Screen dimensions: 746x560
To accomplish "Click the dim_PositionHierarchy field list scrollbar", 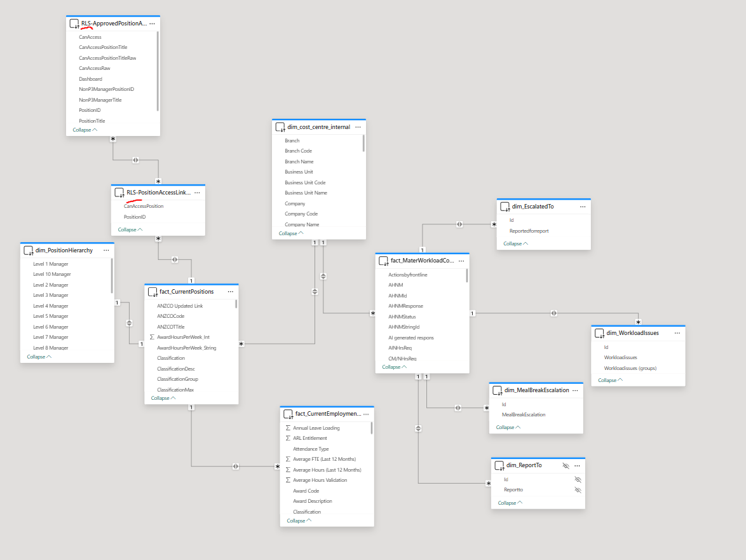I will click(x=112, y=275).
